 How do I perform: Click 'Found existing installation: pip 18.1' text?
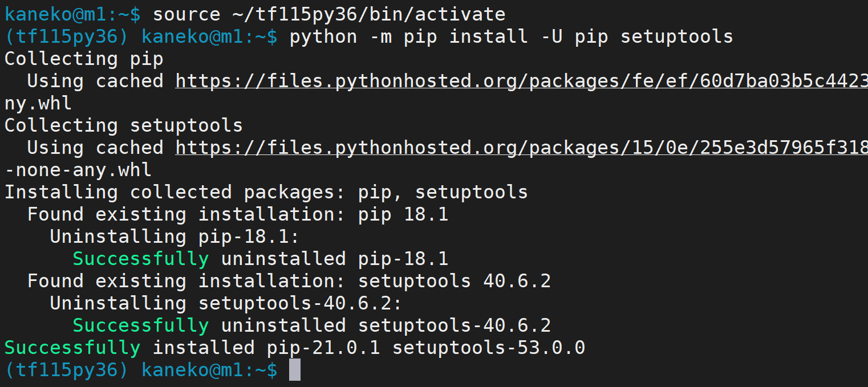(x=238, y=215)
